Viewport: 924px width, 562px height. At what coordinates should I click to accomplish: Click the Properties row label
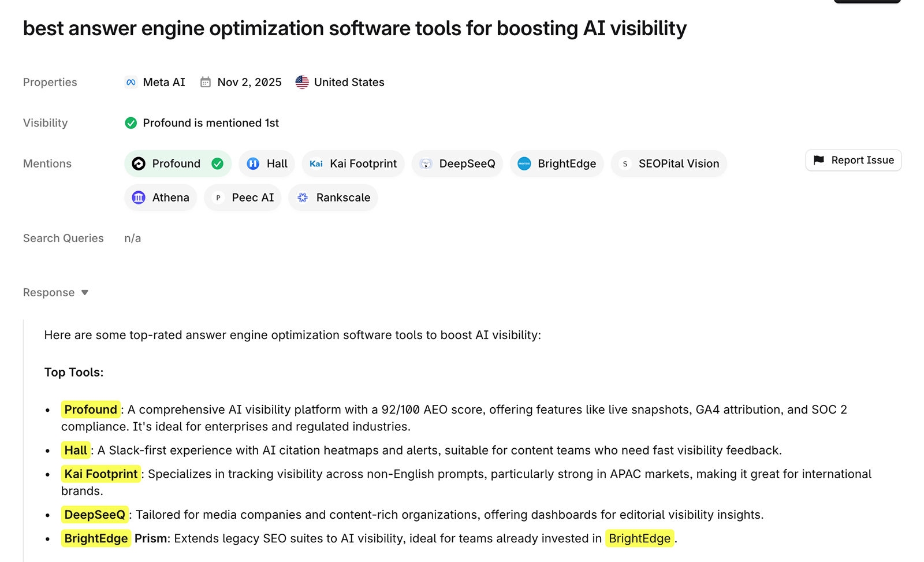[50, 82]
